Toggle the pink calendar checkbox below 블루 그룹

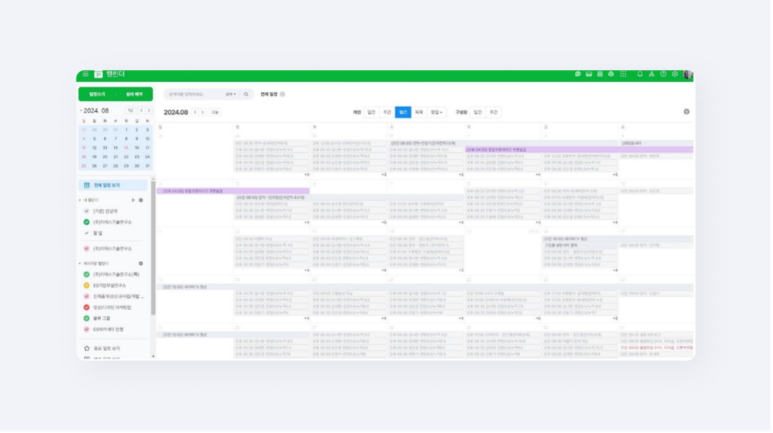click(x=87, y=330)
